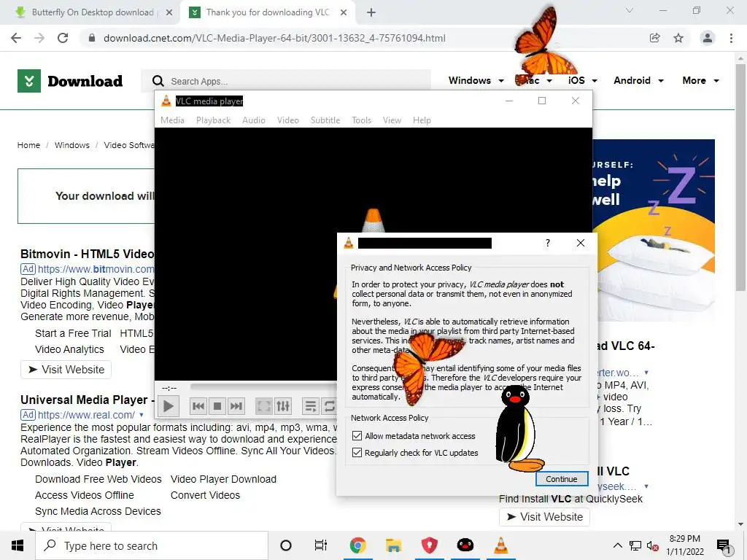Open the notification center icon
The height and width of the screenshot is (560, 747).
coord(724,546)
